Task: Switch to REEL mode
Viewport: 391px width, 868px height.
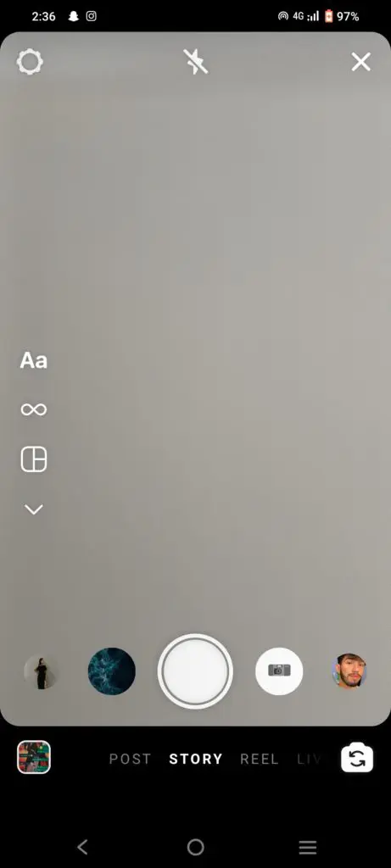Action: point(260,759)
